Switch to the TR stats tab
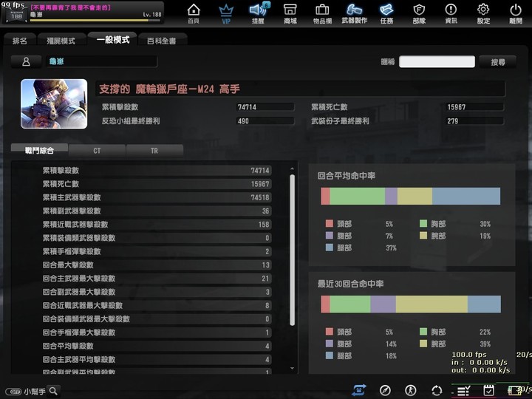The width and height of the screenshot is (532, 399). coord(154,151)
